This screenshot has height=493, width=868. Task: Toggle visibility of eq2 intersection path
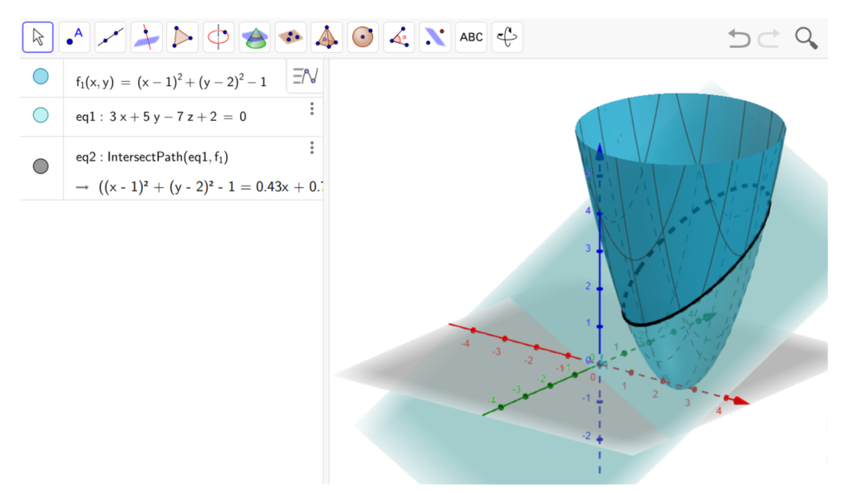41,166
